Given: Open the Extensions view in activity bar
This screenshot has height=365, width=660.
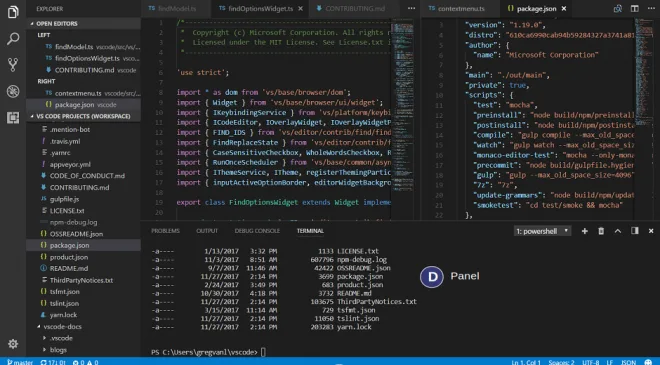Looking at the screenshot, I should pyautogui.click(x=13, y=117).
